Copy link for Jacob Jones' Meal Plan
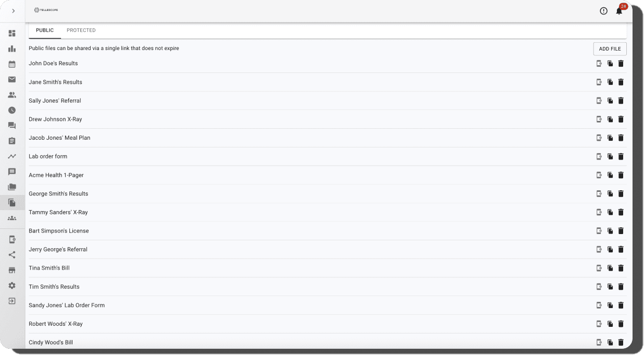644x355 pixels. point(610,138)
